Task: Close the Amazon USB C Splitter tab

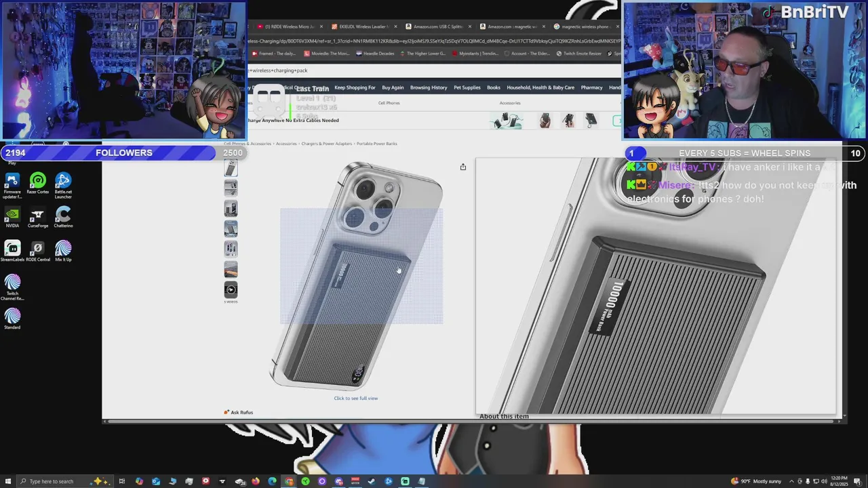Action: (x=470, y=26)
